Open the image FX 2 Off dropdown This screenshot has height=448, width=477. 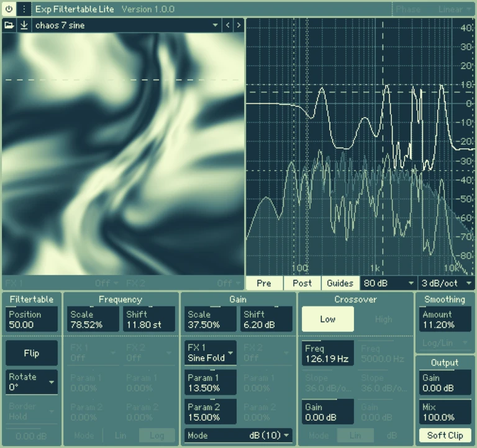pos(184,284)
